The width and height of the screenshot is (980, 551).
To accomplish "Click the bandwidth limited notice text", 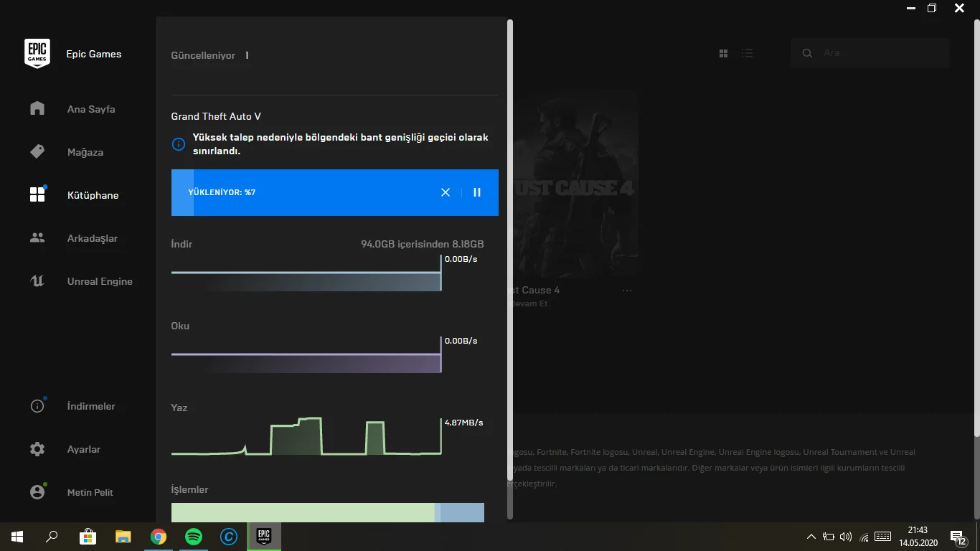I will coord(341,144).
